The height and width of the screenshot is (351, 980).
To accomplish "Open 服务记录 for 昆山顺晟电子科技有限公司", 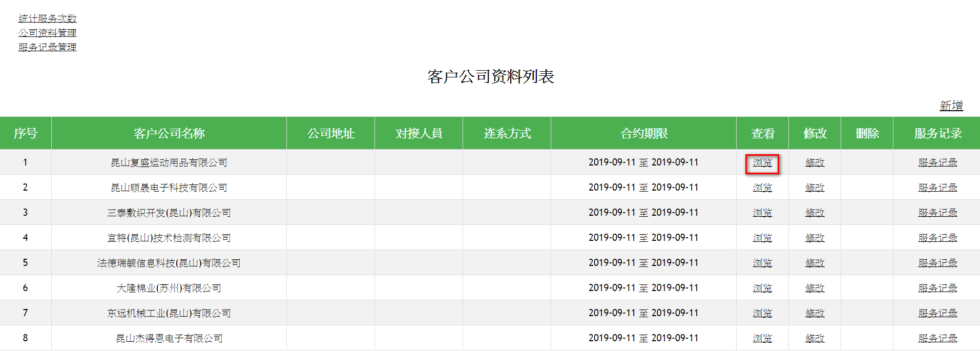I will (x=937, y=188).
